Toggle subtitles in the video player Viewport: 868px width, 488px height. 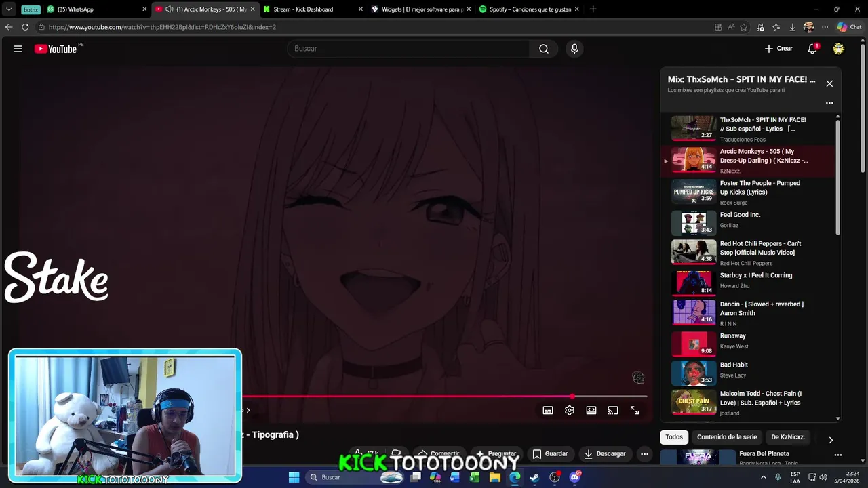click(x=548, y=410)
